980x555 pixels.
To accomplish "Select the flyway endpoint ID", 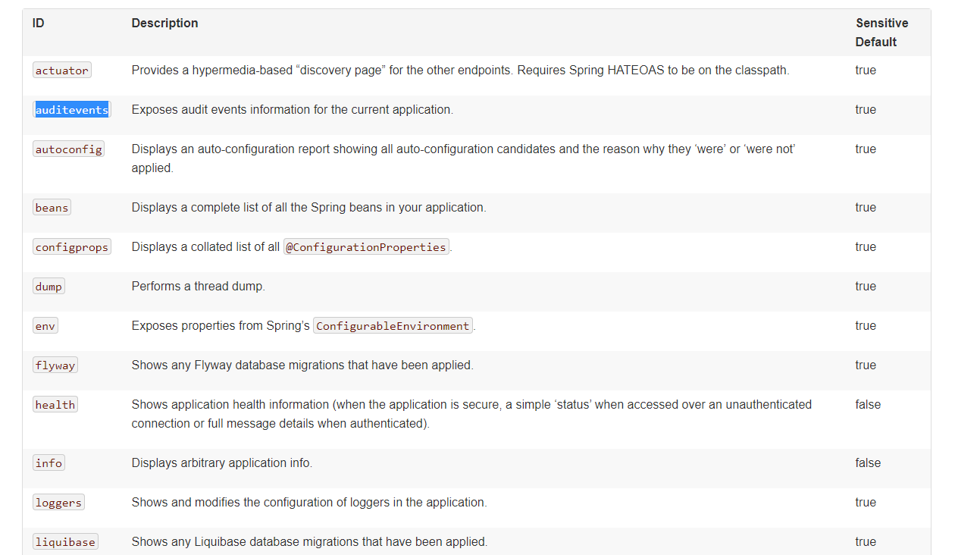I will 55,365.
